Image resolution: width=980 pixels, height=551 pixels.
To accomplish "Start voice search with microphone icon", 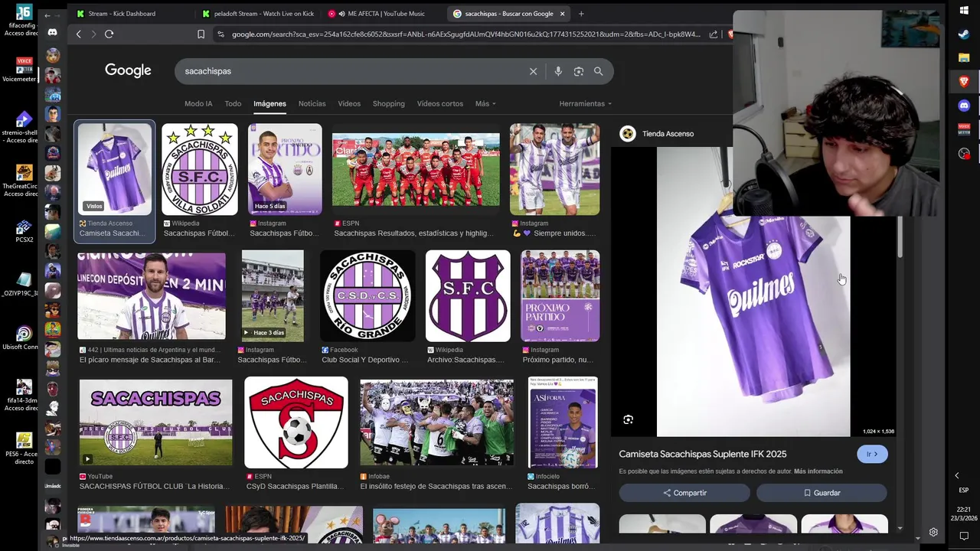I will 558,71.
